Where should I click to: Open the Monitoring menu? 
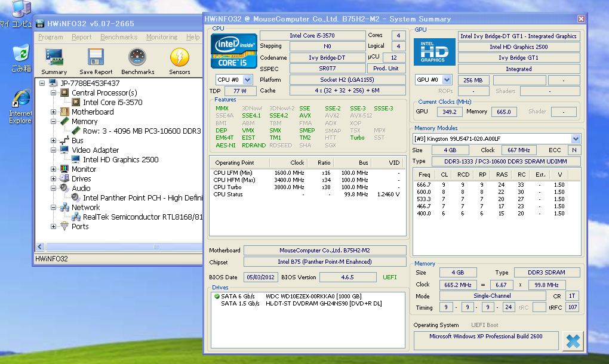(x=161, y=37)
